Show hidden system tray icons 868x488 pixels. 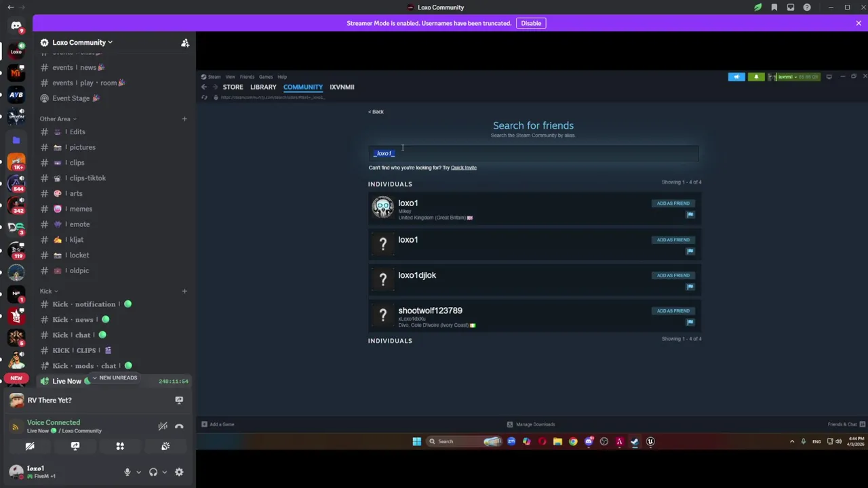coord(792,441)
